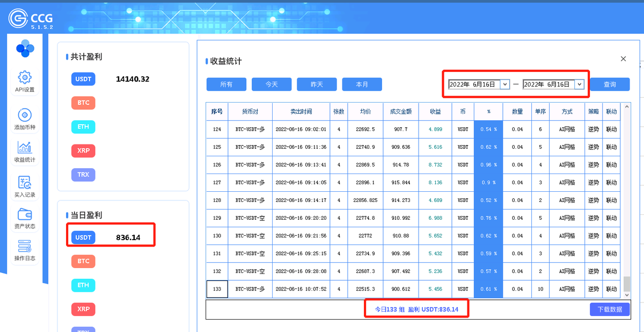Click the table vertical scrollbar thumb
This screenshot has height=332, width=644.
(x=626, y=283)
